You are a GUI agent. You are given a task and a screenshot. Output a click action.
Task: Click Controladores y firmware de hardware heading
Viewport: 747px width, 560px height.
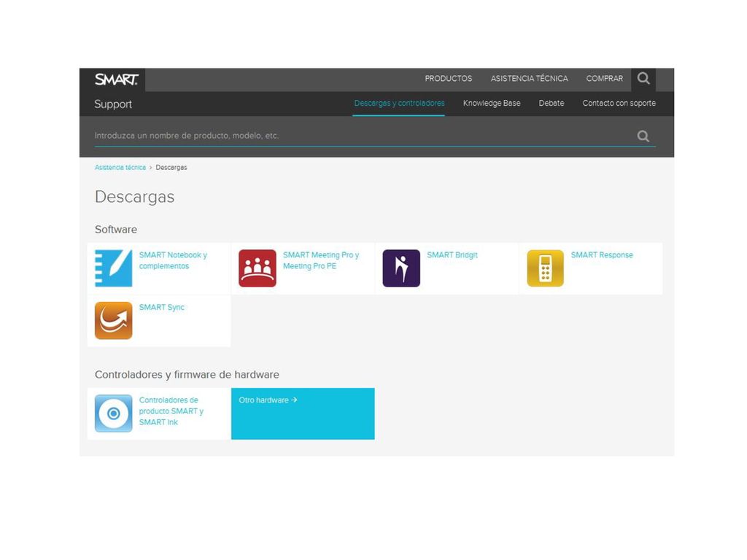187,375
